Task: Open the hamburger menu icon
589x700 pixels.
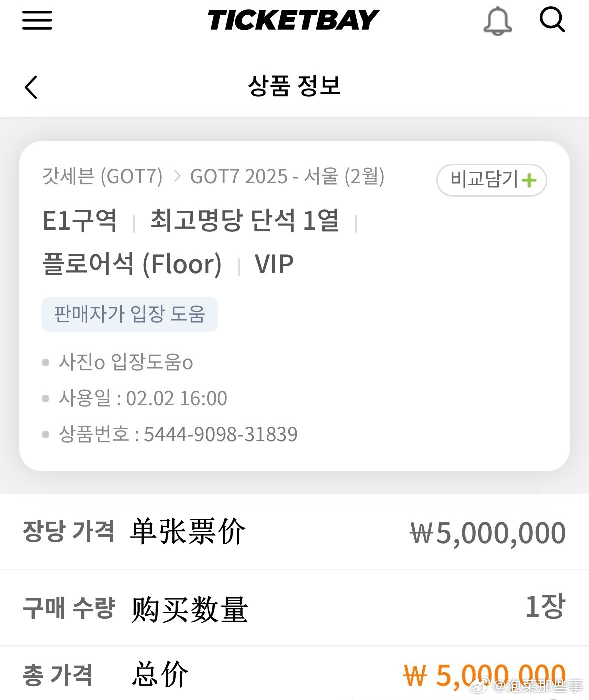Action: pos(37,20)
